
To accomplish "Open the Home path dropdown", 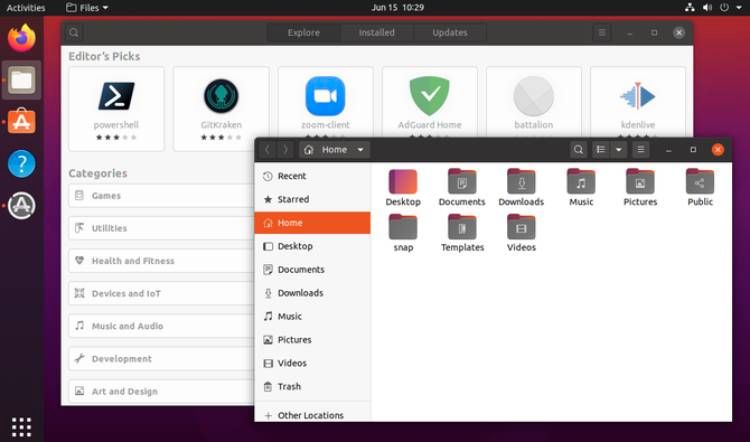I will tap(334, 150).
